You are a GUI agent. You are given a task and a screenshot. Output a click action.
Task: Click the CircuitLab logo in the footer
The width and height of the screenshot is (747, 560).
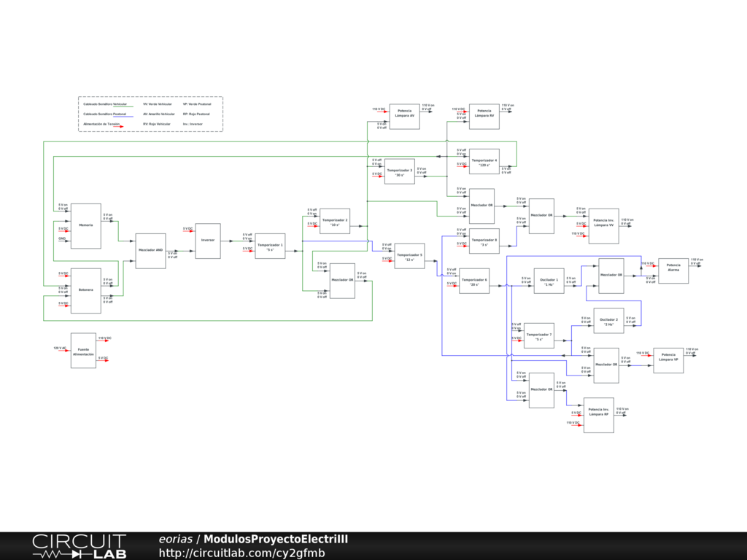(x=79, y=546)
